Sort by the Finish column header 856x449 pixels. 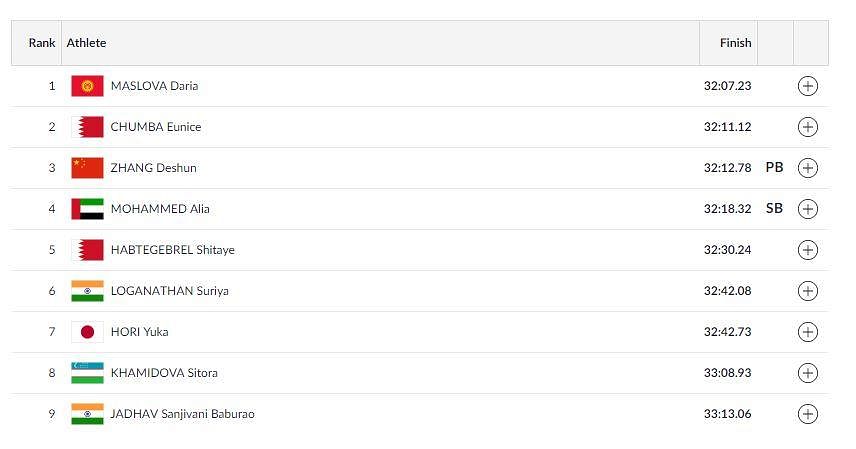click(x=735, y=43)
